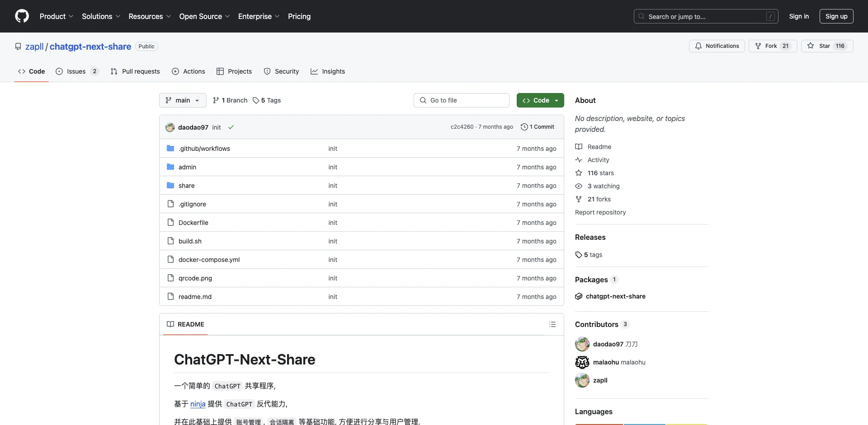Viewport: 868px width, 425px height.
Task: Open the Actions tab
Action: pos(189,71)
